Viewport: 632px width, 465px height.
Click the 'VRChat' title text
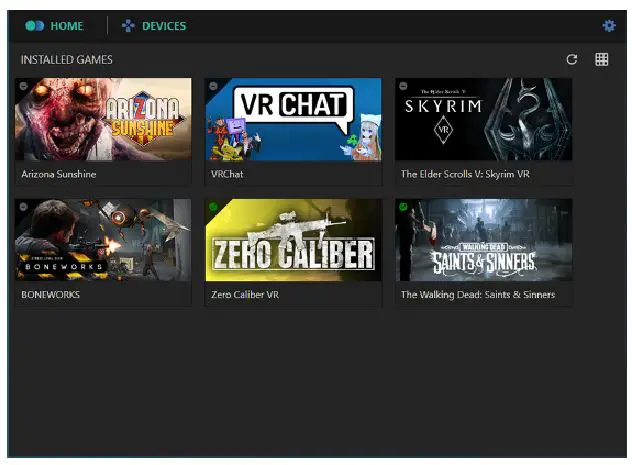[x=227, y=174]
